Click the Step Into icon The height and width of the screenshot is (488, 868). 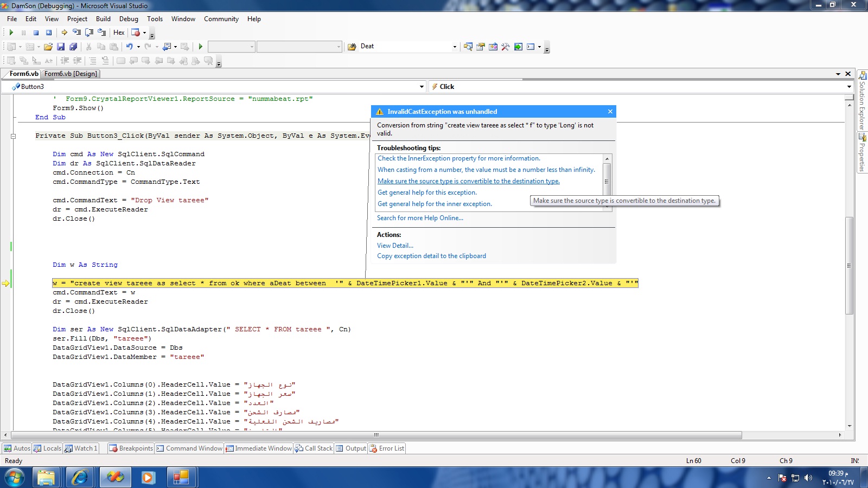(76, 33)
